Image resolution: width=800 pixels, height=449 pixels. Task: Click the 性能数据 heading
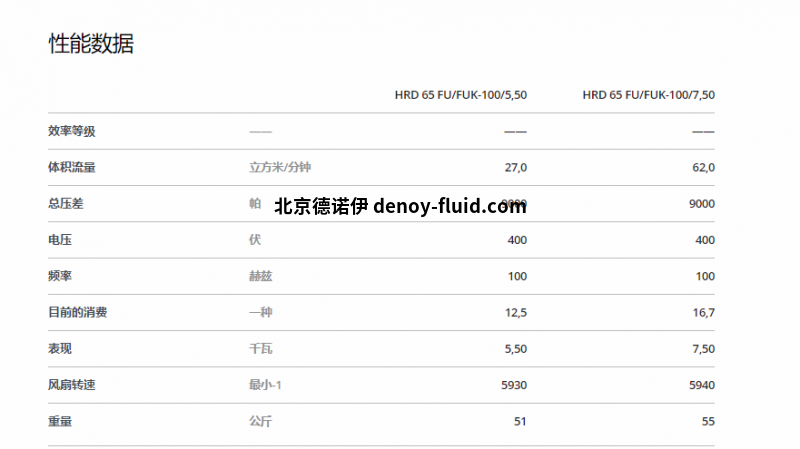tap(91, 44)
